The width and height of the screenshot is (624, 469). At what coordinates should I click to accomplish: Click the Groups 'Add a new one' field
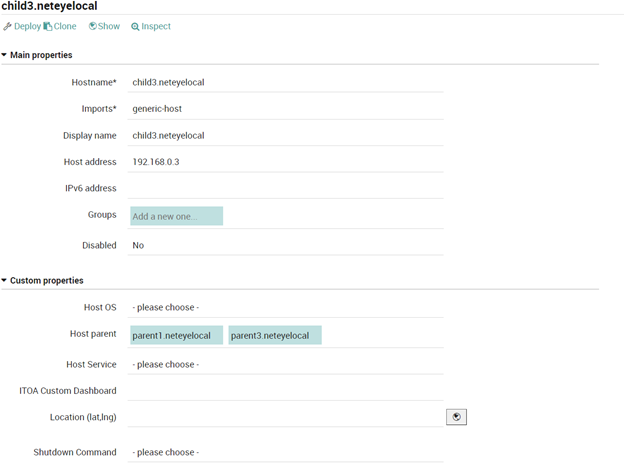coord(177,216)
